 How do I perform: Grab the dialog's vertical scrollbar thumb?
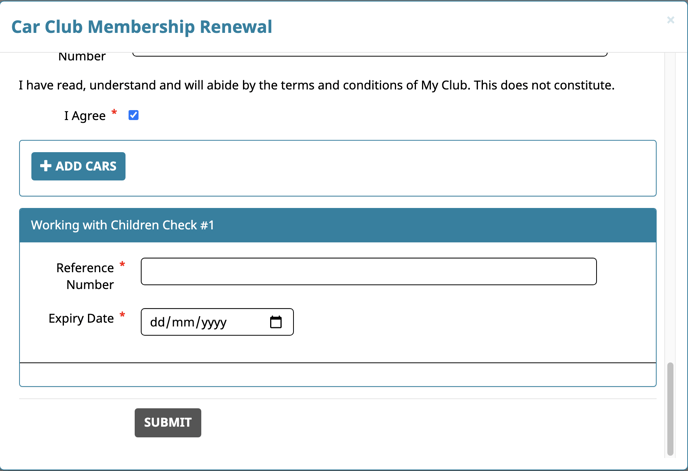click(670, 409)
